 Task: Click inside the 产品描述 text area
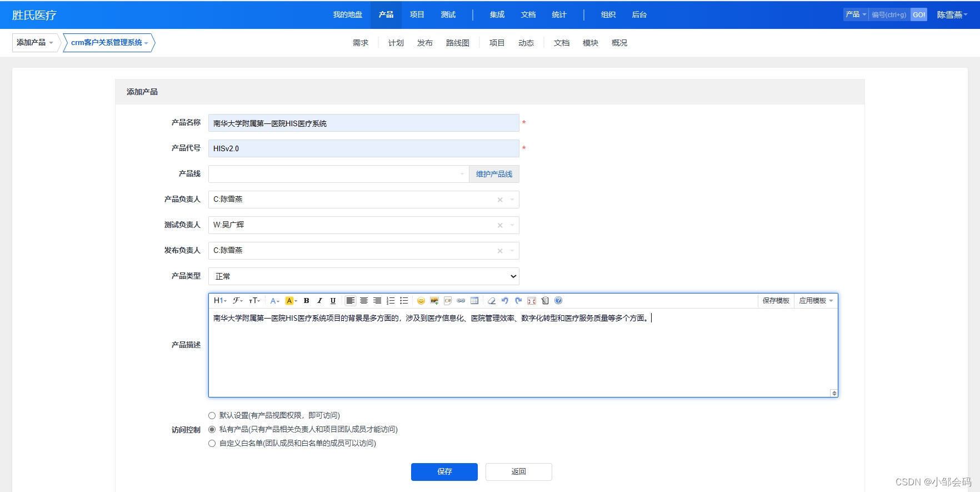point(523,352)
